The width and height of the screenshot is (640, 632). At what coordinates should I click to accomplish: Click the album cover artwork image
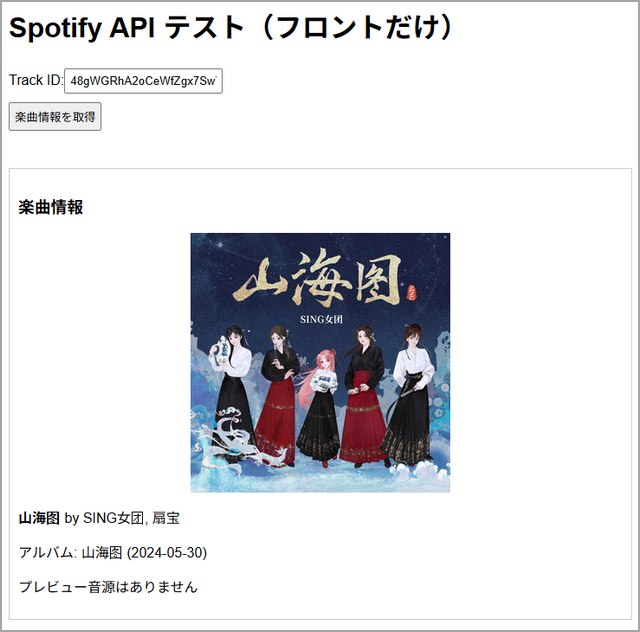[x=320, y=363]
